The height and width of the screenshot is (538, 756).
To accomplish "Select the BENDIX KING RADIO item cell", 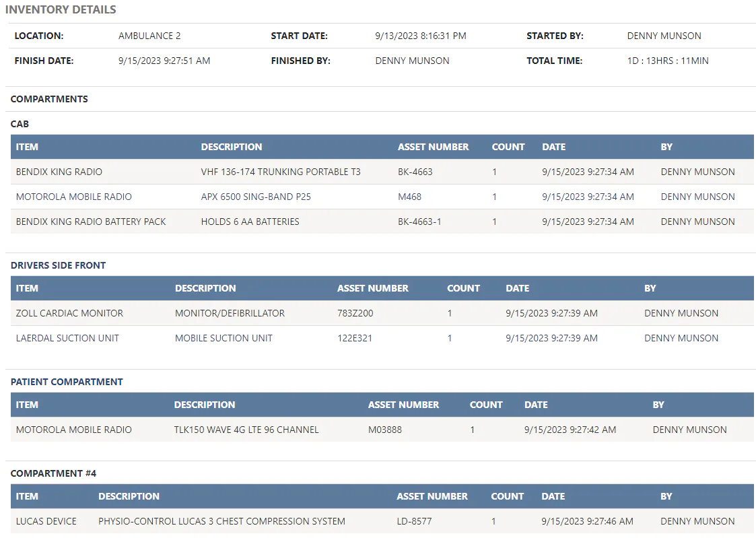I will (59, 172).
